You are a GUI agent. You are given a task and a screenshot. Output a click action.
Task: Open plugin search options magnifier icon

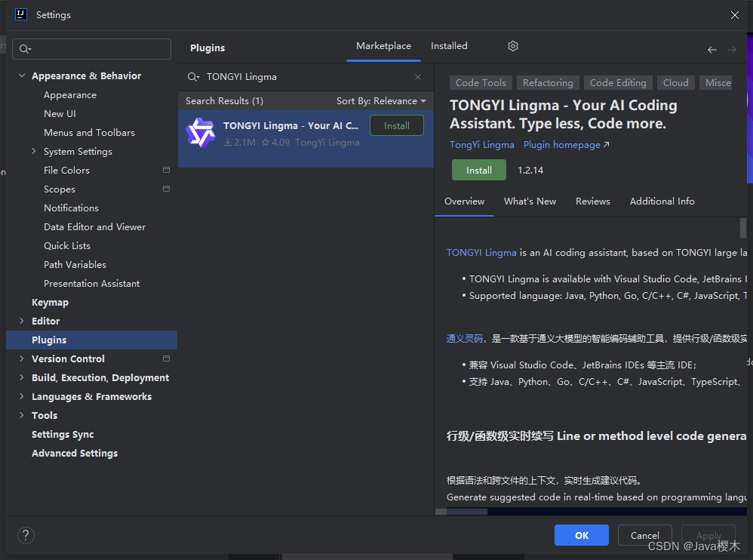point(194,77)
